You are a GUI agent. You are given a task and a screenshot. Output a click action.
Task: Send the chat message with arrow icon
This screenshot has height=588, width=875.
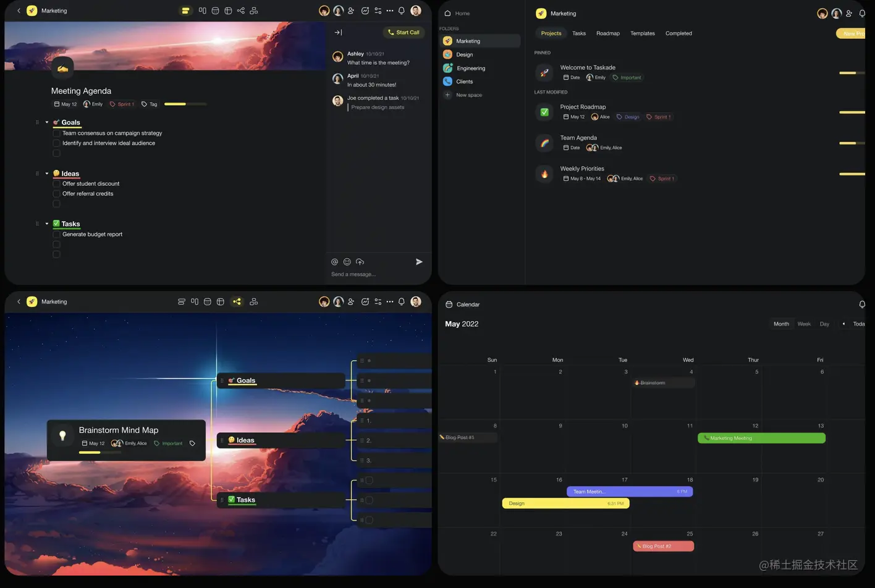pos(419,262)
